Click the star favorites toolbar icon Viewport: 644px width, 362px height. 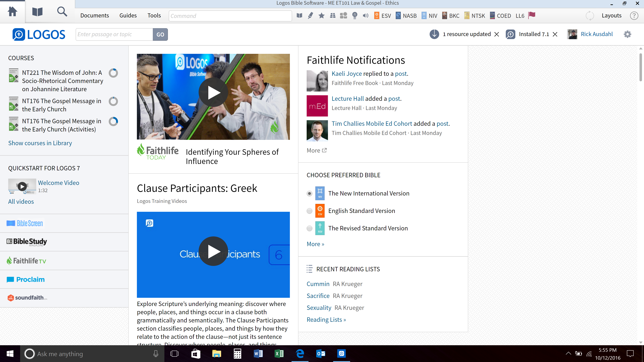322,15
